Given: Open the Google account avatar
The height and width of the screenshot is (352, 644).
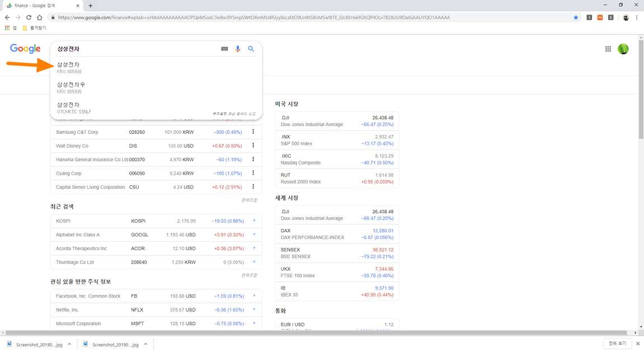Looking at the screenshot, I should click(x=623, y=49).
